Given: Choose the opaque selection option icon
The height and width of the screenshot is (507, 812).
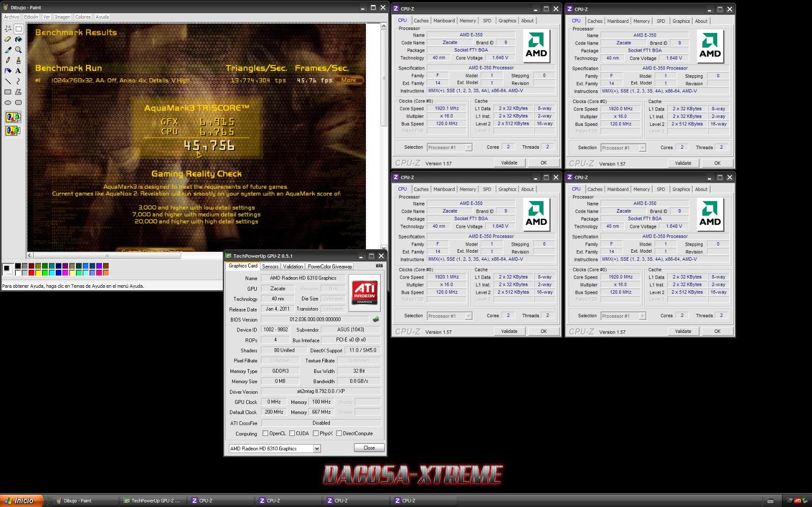Looking at the screenshot, I should pyautogui.click(x=13, y=118).
